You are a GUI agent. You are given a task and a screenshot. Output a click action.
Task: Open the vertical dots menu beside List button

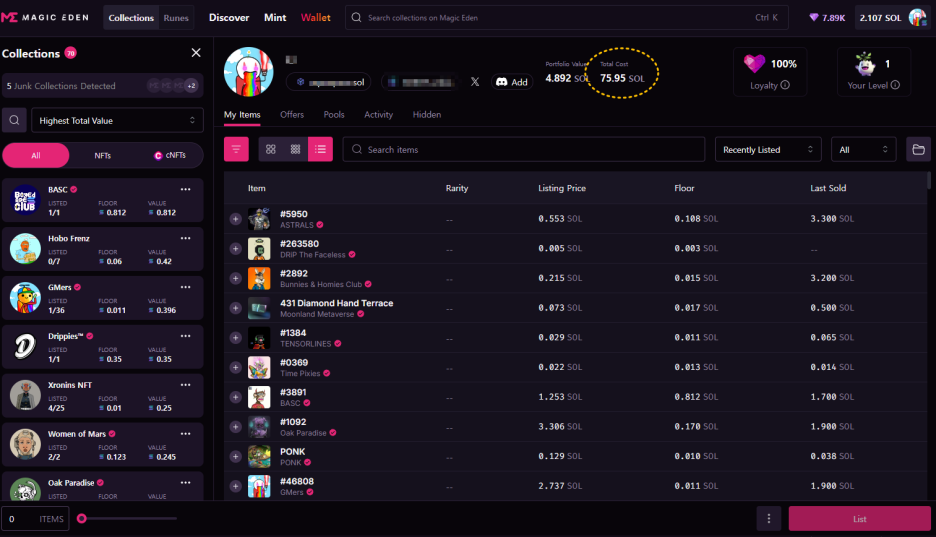pyautogui.click(x=769, y=519)
